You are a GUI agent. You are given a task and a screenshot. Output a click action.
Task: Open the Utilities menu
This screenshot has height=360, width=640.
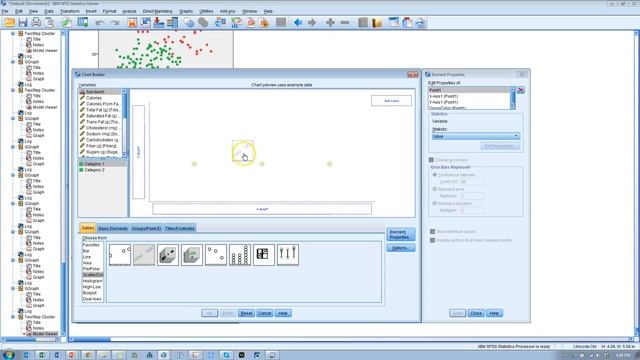pyautogui.click(x=206, y=11)
